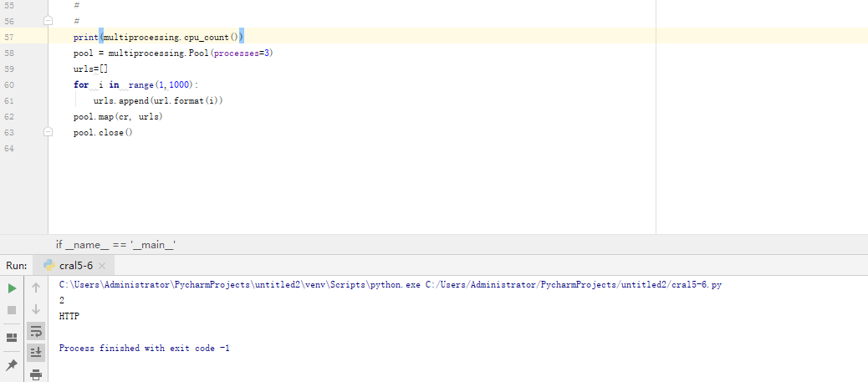Screen dimensions: 868x382
Task: Click gutter line number 57
Action: tap(9, 37)
